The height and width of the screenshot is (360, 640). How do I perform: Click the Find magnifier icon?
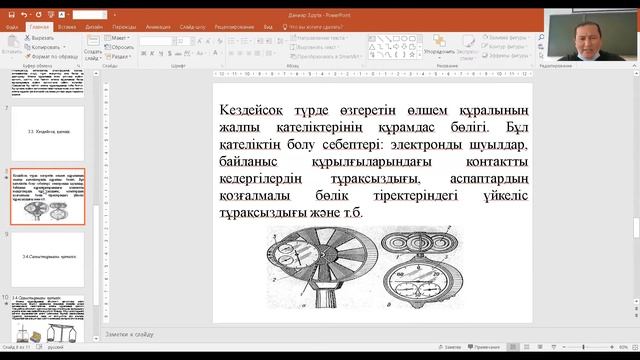541,38
